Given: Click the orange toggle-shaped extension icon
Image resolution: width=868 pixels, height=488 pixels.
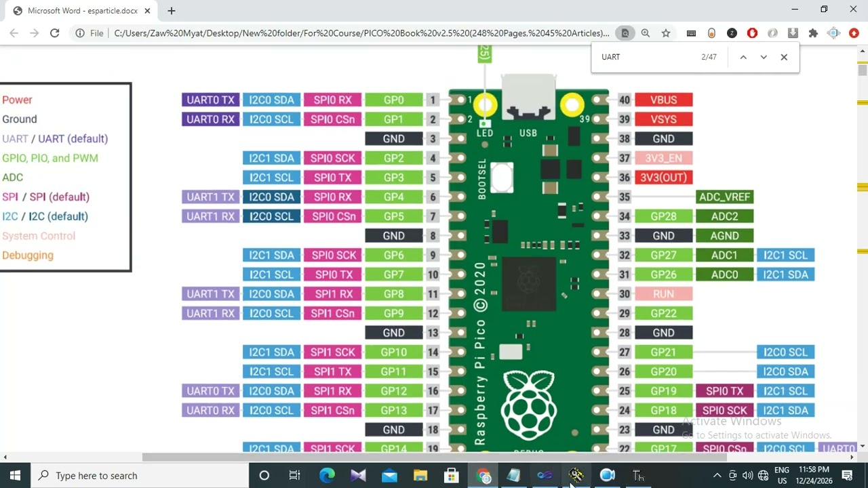Looking at the screenshot, I should click(x=711, y=33).
